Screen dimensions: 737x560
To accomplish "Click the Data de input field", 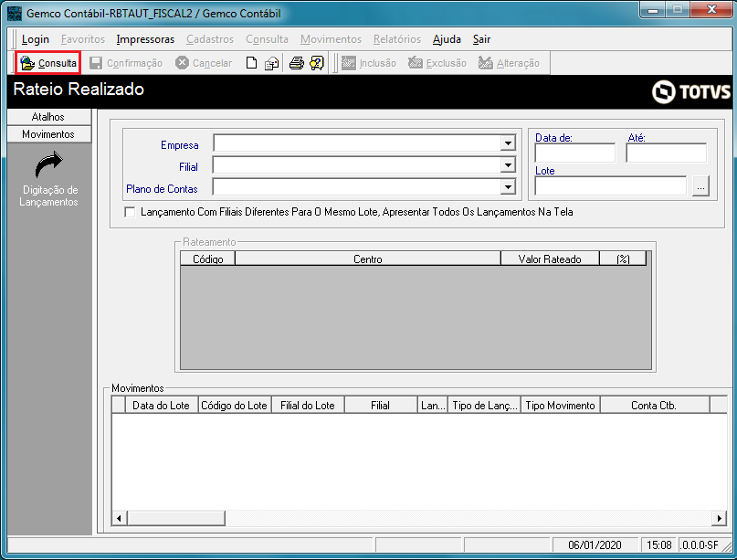I will tap(574, 153).
